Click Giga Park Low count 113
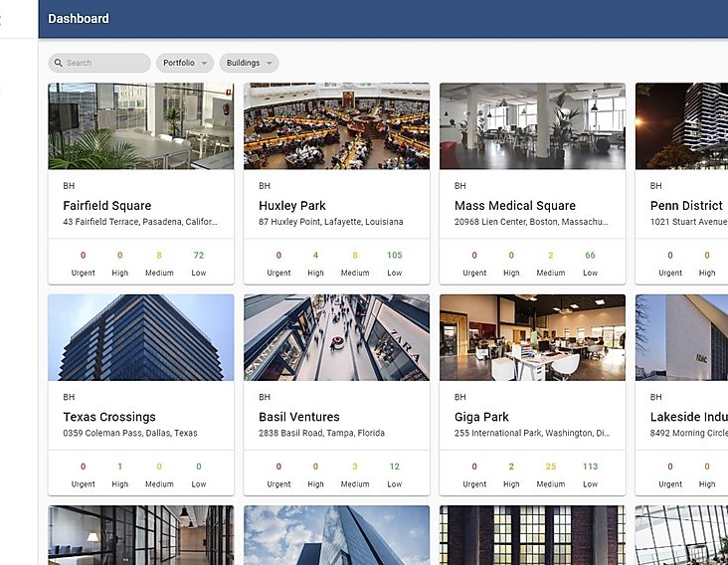The image size is (728, 565). pos(590,467)
